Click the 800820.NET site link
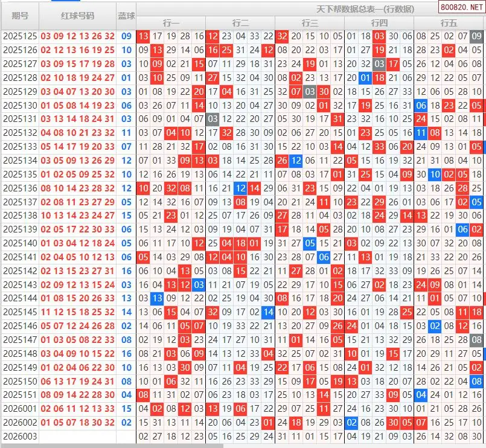486x448 pixels. [462, 8]
